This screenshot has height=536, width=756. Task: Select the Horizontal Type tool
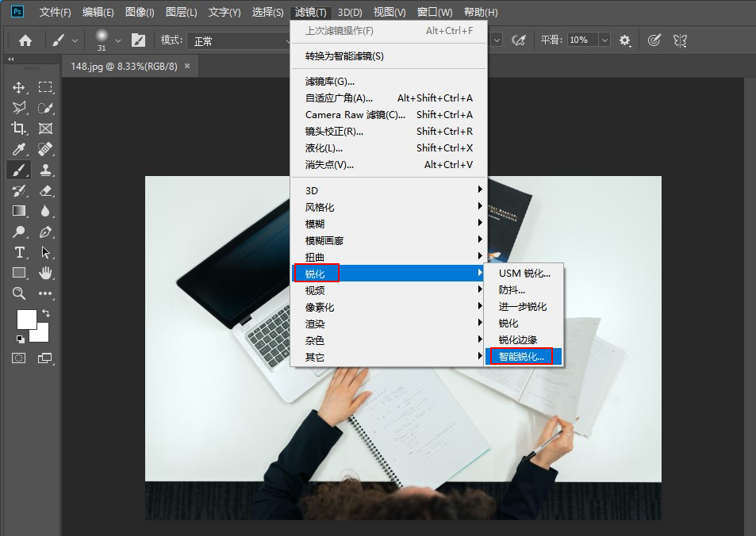point(19,252)
